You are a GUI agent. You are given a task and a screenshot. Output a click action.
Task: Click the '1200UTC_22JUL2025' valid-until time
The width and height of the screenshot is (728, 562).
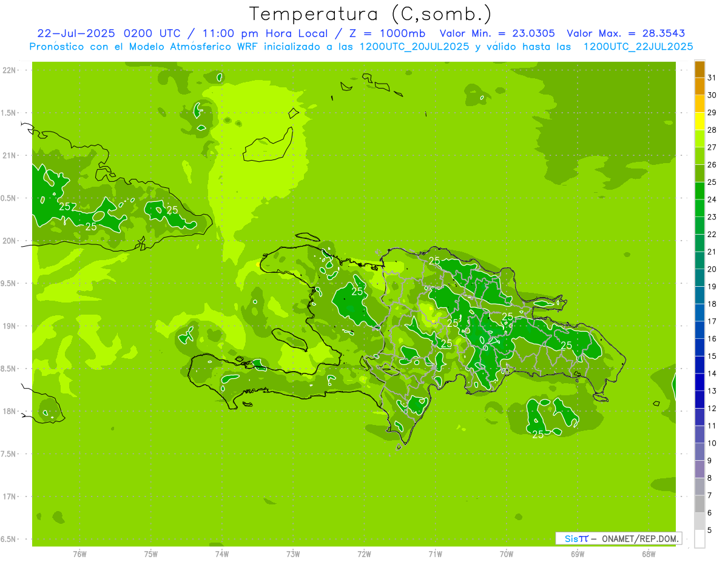pos(638,46)
